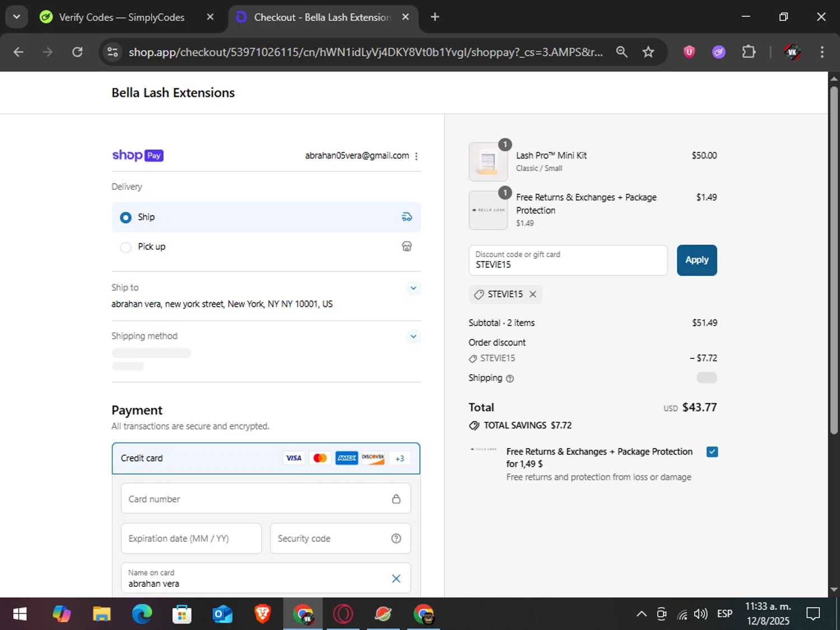Screen dimensions: 840x630
Task: Click the Name on card field
Action: pyautogui.click(x=266, y=578)
